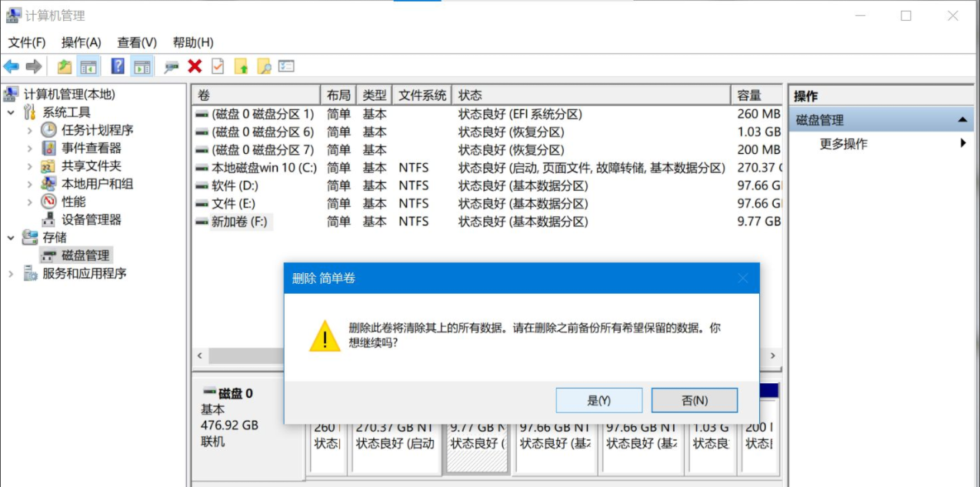Click the yellow warning icon in dialog

point(325,336)
